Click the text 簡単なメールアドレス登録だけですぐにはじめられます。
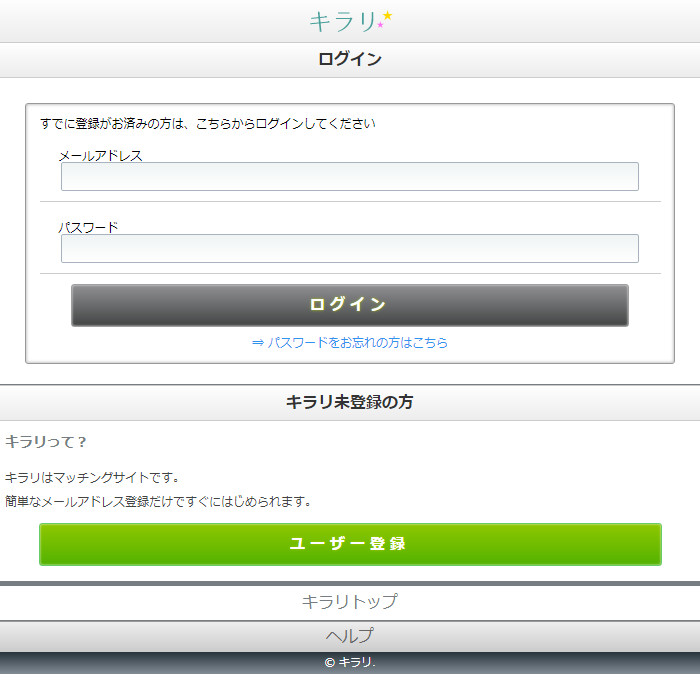The width and height of the screenshot is (700, 697). [x=158, y=501]
